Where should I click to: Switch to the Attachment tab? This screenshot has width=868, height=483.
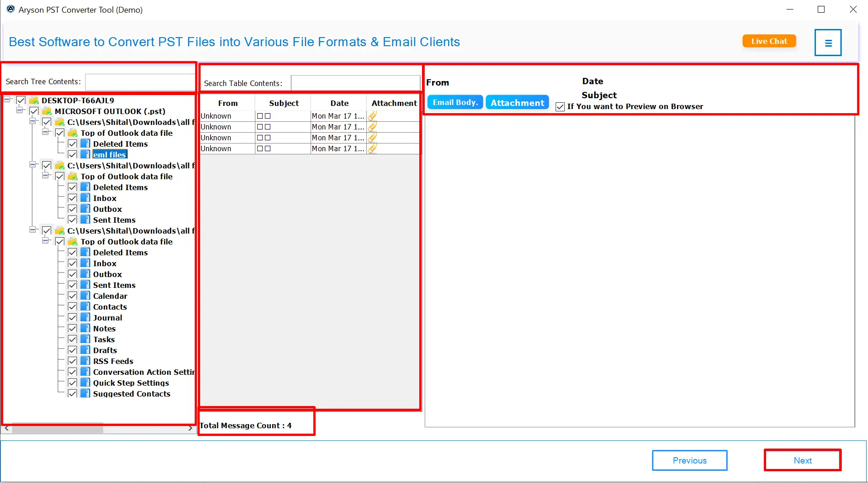pyautogui.click(x=517, y=103)
